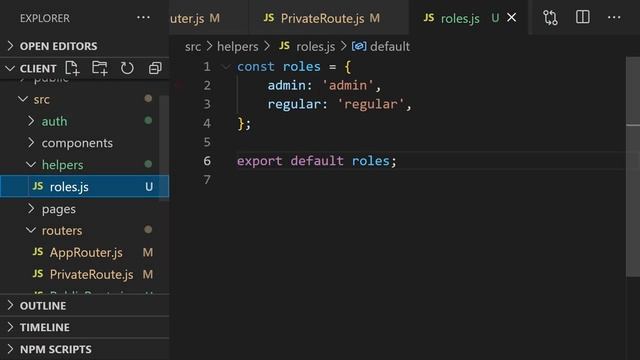Viewport: 640px width, 360px height.
Task: Refresh the Explorer file tree
Action: (127, 68)
